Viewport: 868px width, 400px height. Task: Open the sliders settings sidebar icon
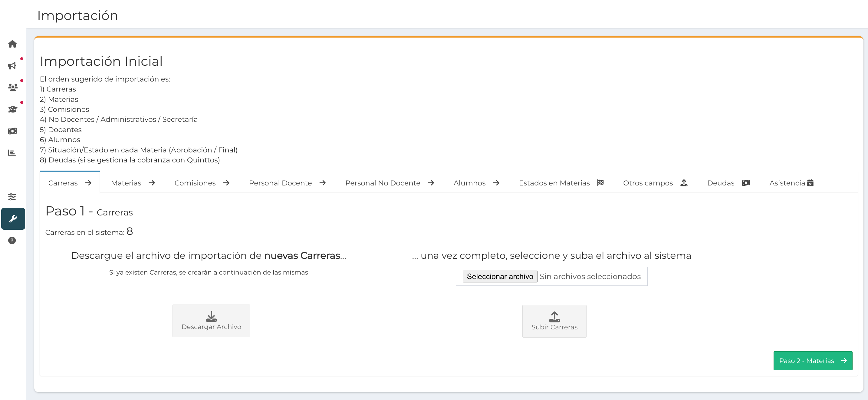click(x=12, y=197)
